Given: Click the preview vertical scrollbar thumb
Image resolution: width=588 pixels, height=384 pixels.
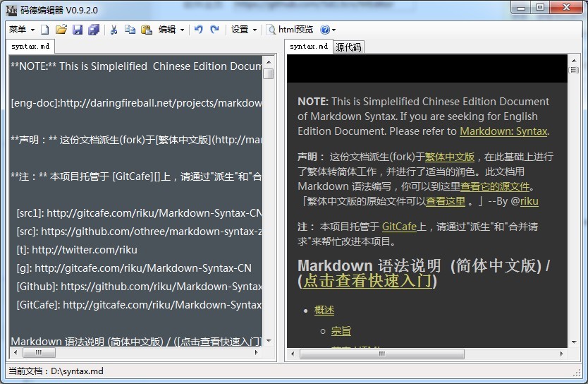Looking at the screenshot, I should [574, 70].
